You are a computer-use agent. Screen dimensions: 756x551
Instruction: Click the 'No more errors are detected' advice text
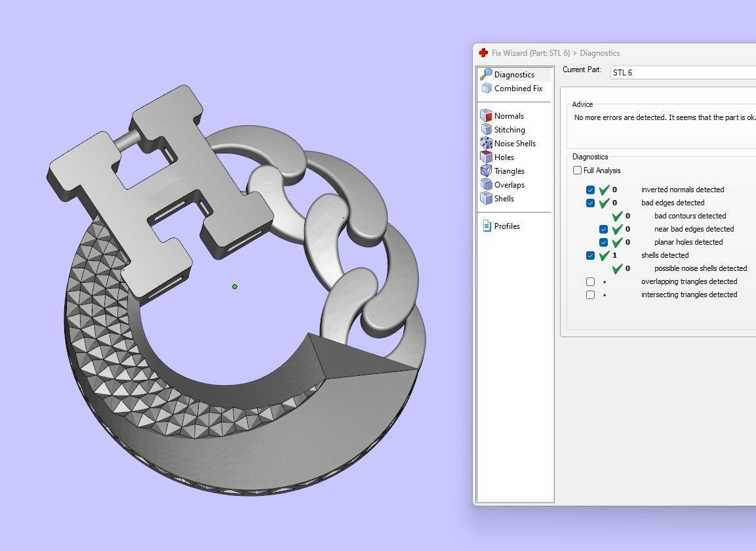pyautogui.click(x=665, y=117)
